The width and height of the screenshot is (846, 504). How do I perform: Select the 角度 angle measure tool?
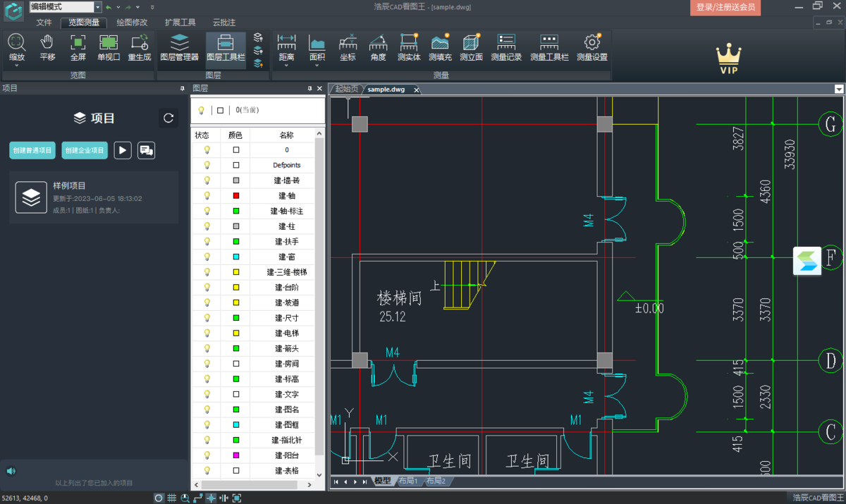379,48
